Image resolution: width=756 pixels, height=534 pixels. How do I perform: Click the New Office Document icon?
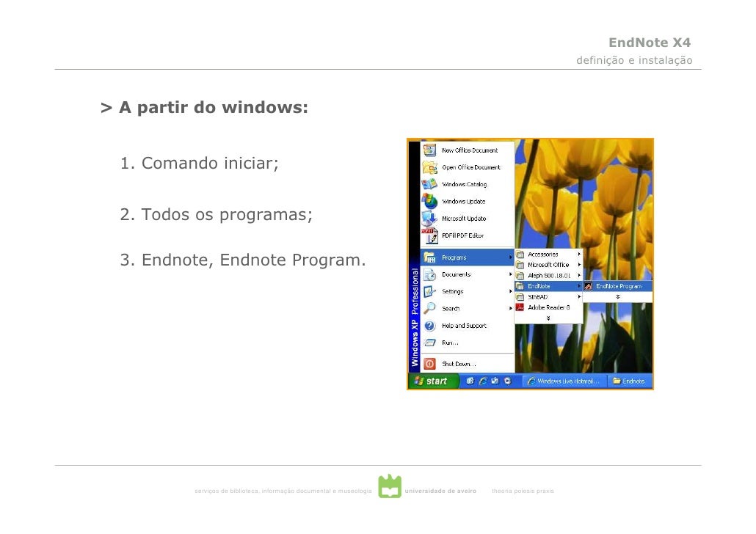429,150
